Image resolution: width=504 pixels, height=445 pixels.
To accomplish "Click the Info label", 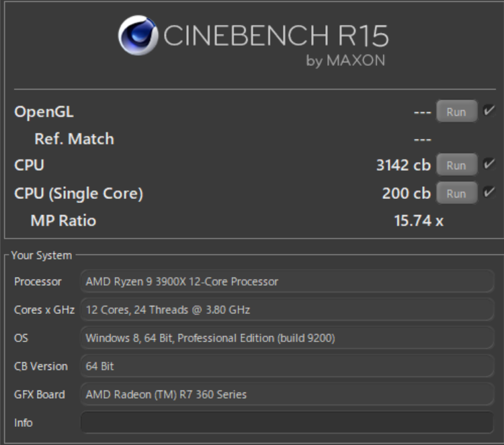I will [23, 423].
